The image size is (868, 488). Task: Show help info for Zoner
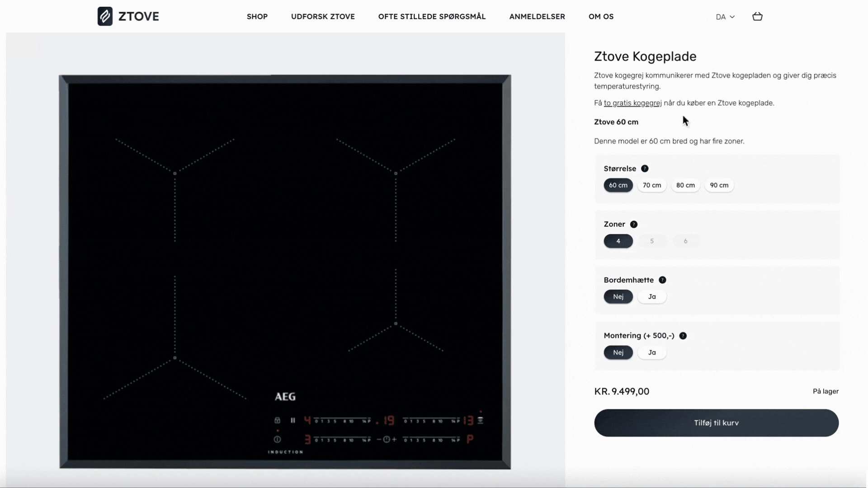[634, 225]
